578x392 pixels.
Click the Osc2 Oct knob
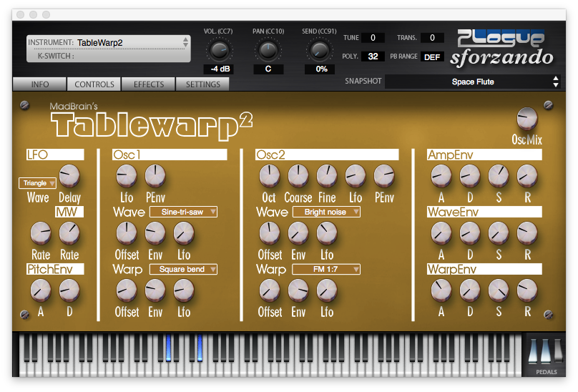269,175
